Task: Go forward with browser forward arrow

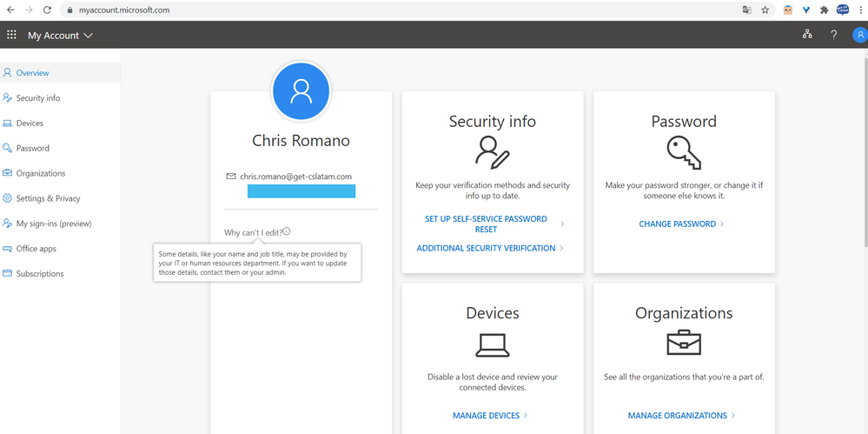Action: (x=29, y=10)
